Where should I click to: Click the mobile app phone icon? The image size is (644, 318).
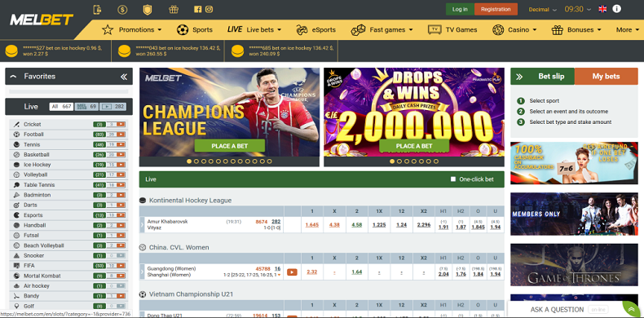coord(97,10)
